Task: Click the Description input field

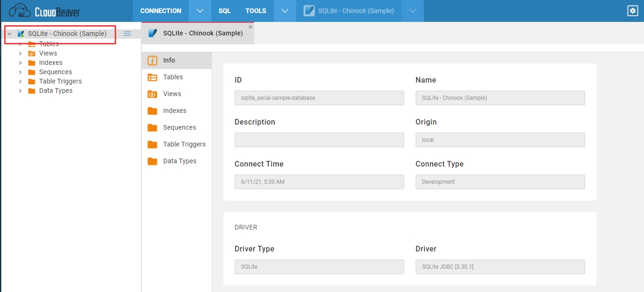Action: [x=319, y=140]
